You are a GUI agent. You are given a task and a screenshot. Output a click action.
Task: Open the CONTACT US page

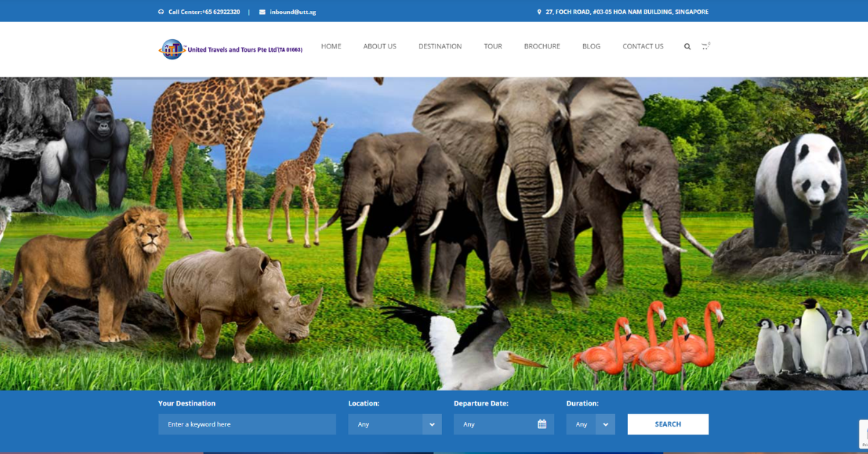coord(643,46)
